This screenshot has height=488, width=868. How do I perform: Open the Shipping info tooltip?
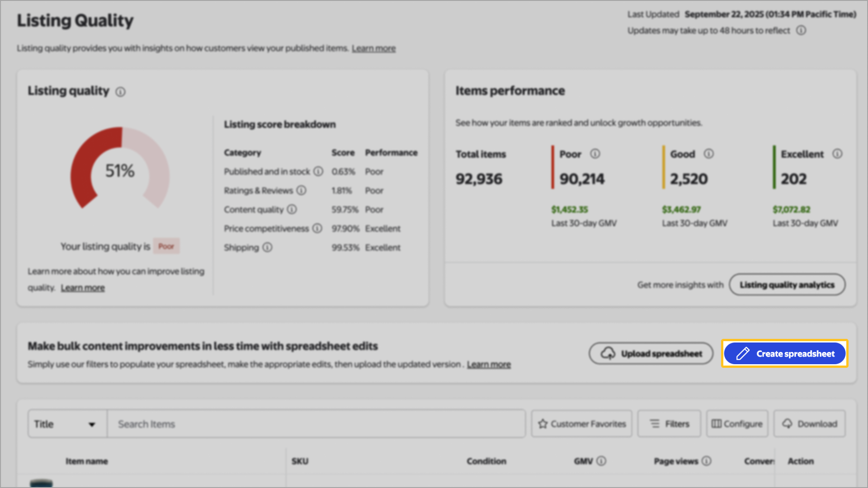click(267, 247)
